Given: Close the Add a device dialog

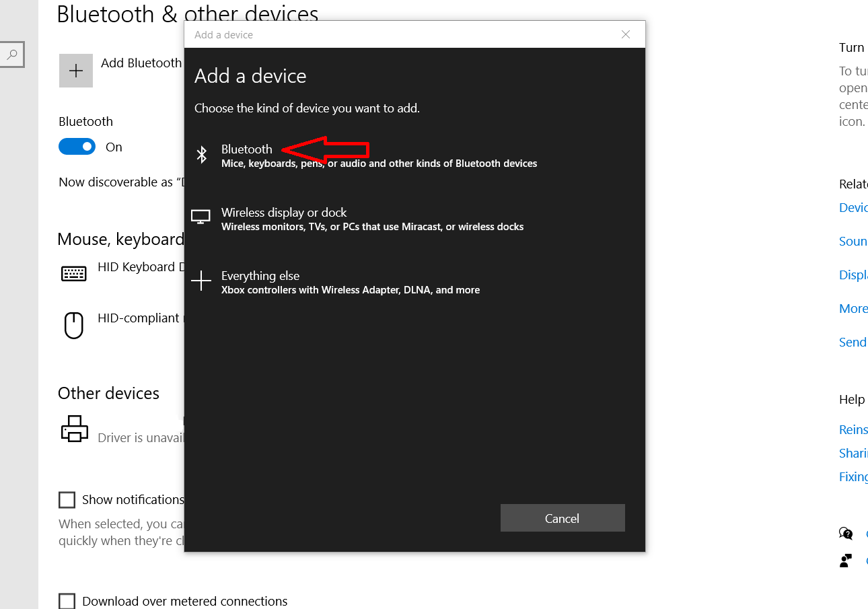Looking at the screenshot, I should pos(626,34).
